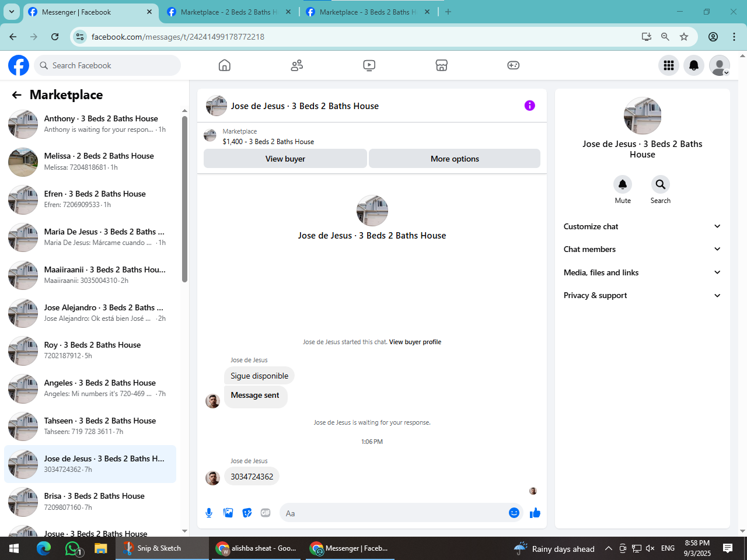Open Roy 3 Beds 2 Baths conversation
This screenshot has width=747, height=560.
tap(90, 351)
